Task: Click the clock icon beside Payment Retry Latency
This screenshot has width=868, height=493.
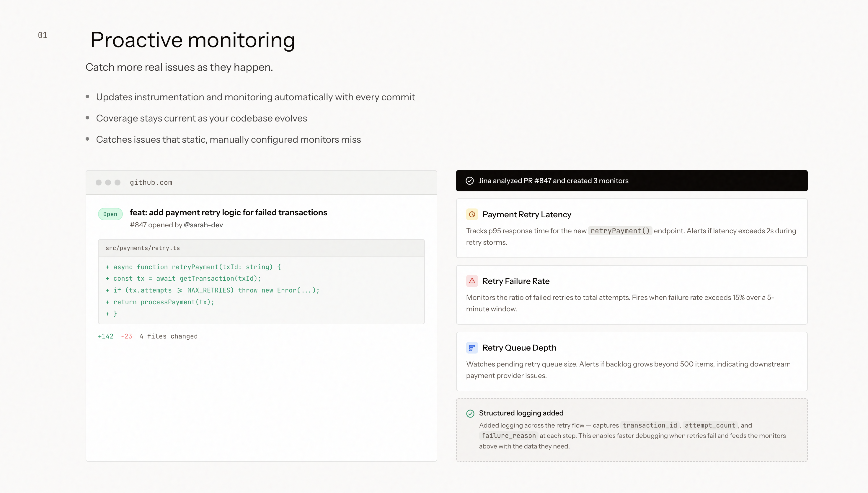Action: point(472,214)
